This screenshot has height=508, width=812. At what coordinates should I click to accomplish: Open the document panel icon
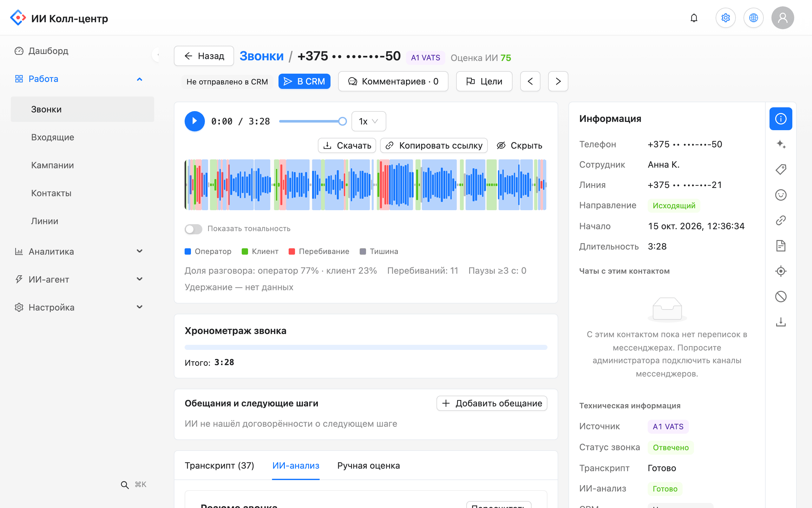(781, 246)
